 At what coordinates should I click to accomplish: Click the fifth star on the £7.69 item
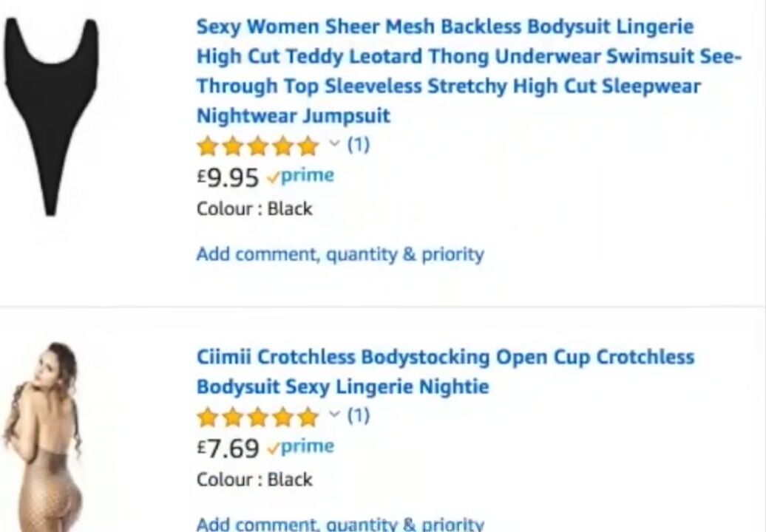(308, 417)
